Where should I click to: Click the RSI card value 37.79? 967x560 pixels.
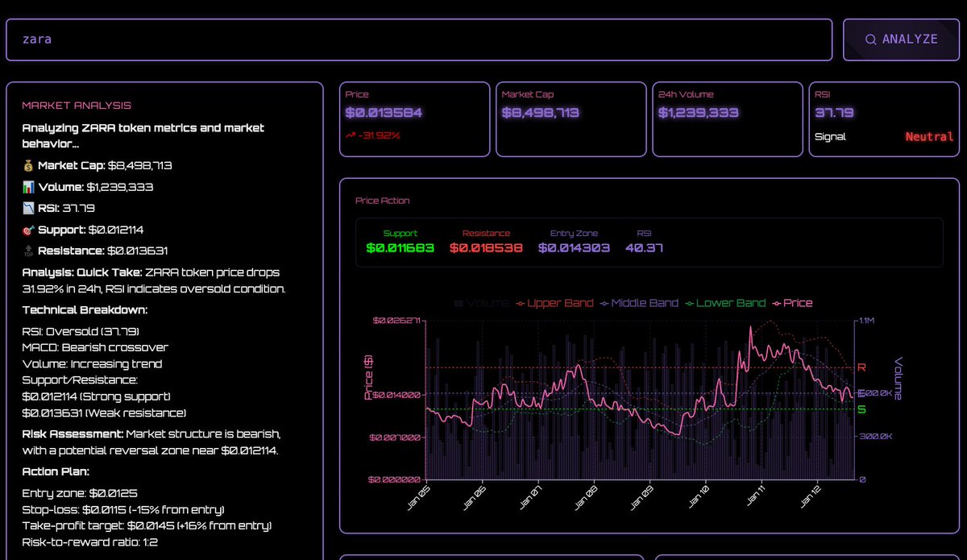pos(834,113)
